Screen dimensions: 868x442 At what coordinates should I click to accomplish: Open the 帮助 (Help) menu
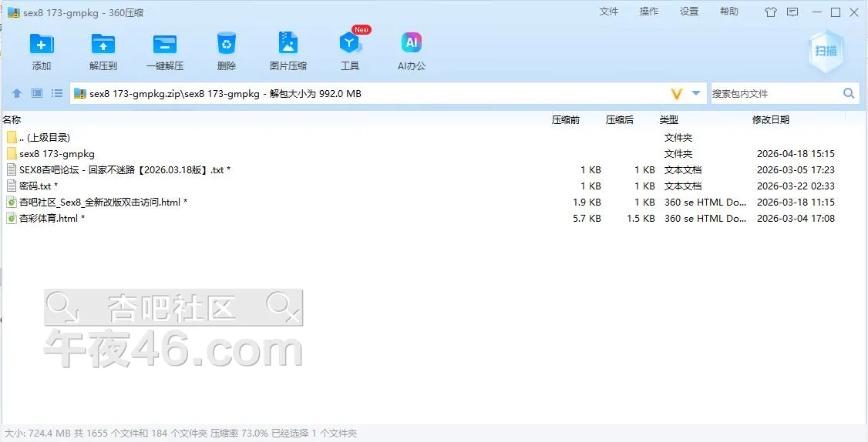[728, 12]
